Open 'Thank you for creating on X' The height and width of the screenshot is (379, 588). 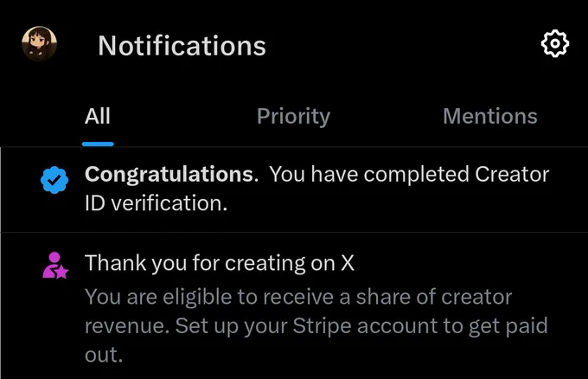pyautogui.click(x=220, y=263)
